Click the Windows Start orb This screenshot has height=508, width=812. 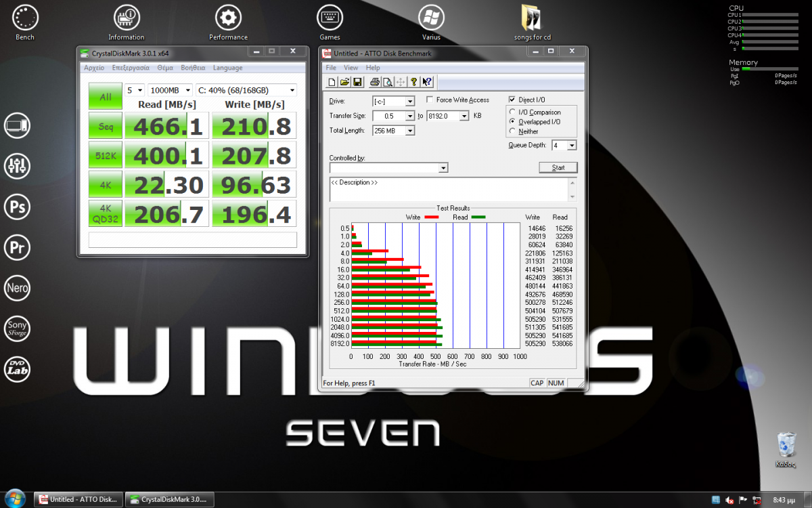coord(14,499)
